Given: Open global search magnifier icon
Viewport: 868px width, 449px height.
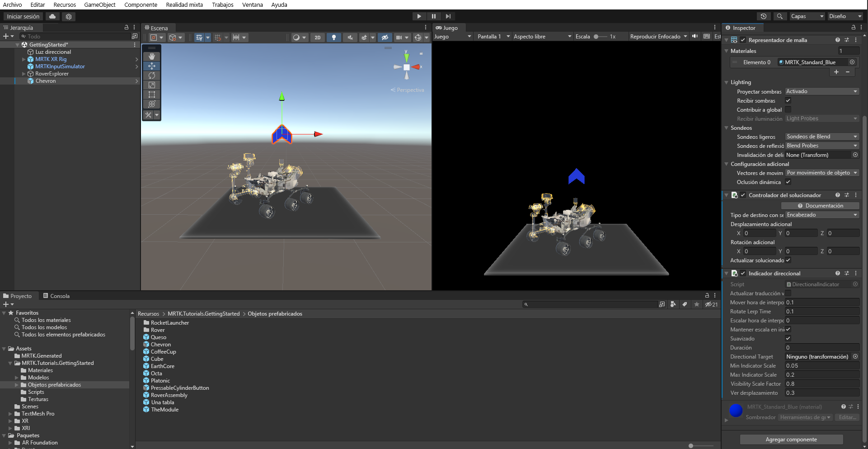Looking at the screenshot, I should [780, 16].
